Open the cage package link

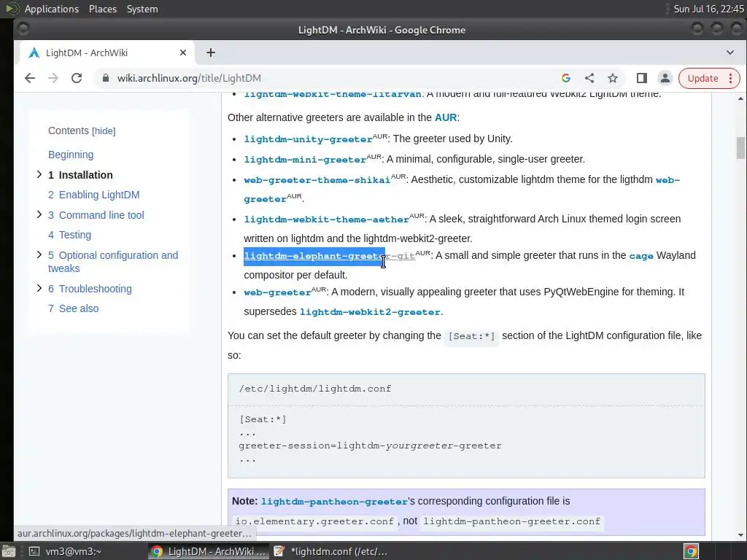640,256
